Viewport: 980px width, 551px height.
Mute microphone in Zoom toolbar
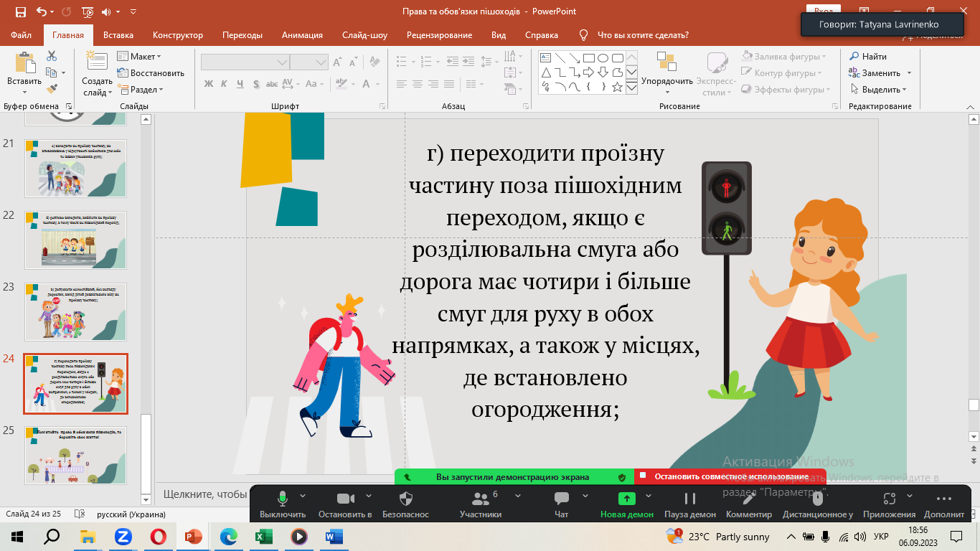click(x=283, y=504)
